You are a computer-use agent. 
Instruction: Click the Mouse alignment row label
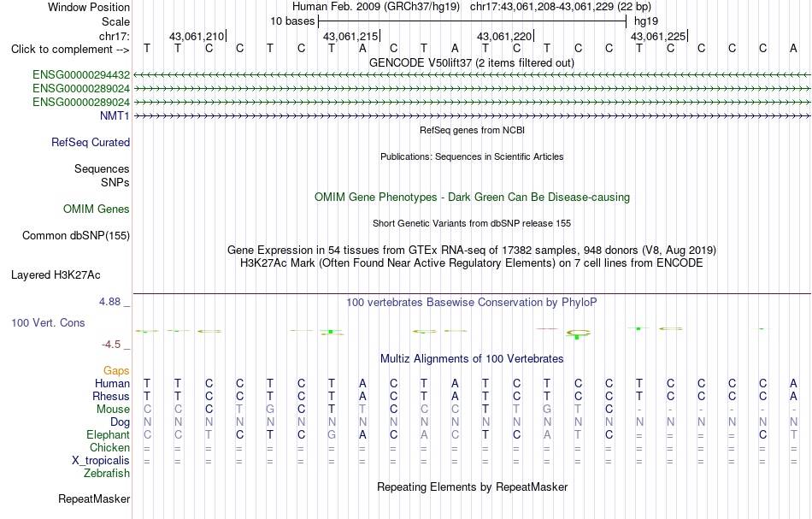coord(114,410)
